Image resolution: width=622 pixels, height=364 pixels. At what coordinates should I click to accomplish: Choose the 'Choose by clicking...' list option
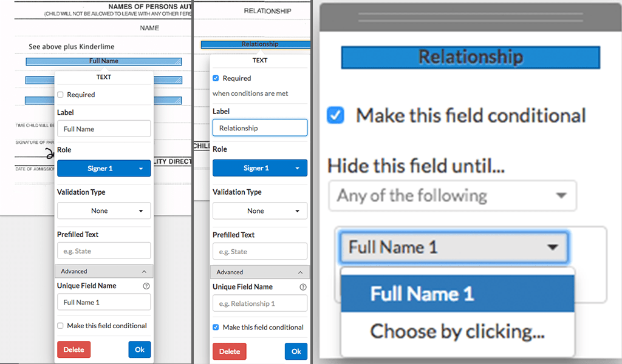[x=457, y=331]
